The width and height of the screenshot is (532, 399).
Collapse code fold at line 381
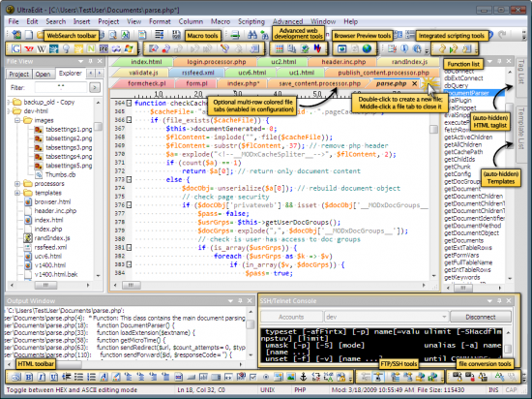pyautogui.click(x=129, y=248)
